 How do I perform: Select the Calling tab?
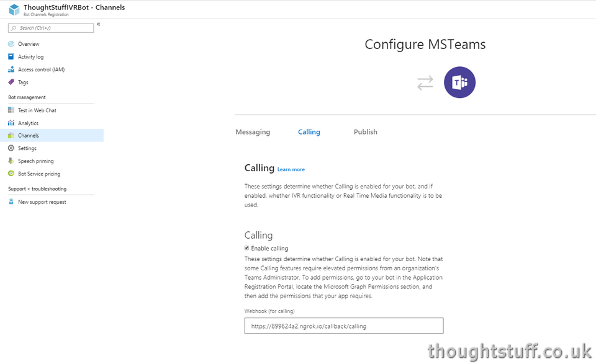pos(309,132)
